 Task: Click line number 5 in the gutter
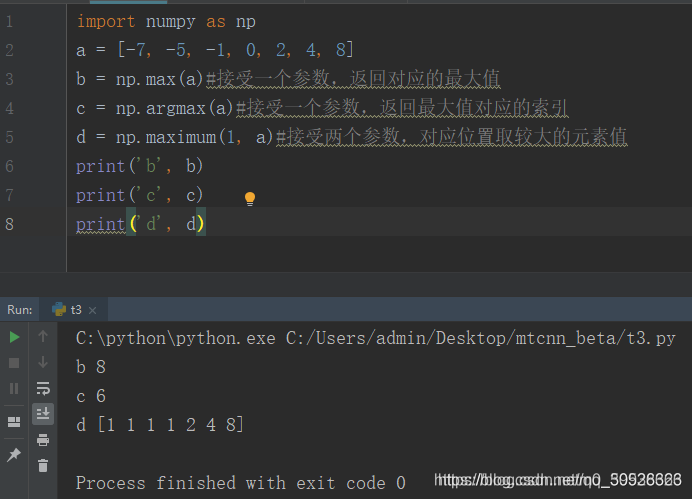click(x=10, y=137)
